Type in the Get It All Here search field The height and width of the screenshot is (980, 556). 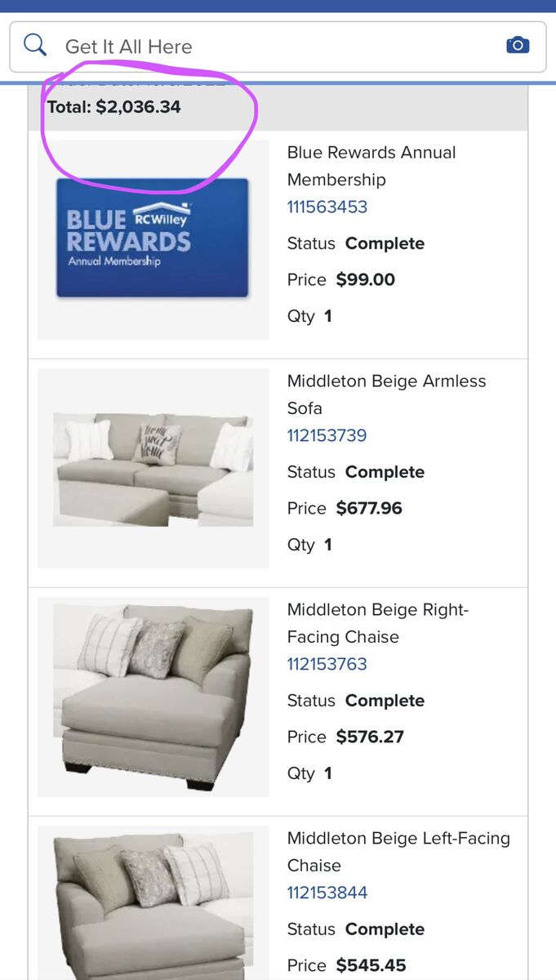(269, 47)
